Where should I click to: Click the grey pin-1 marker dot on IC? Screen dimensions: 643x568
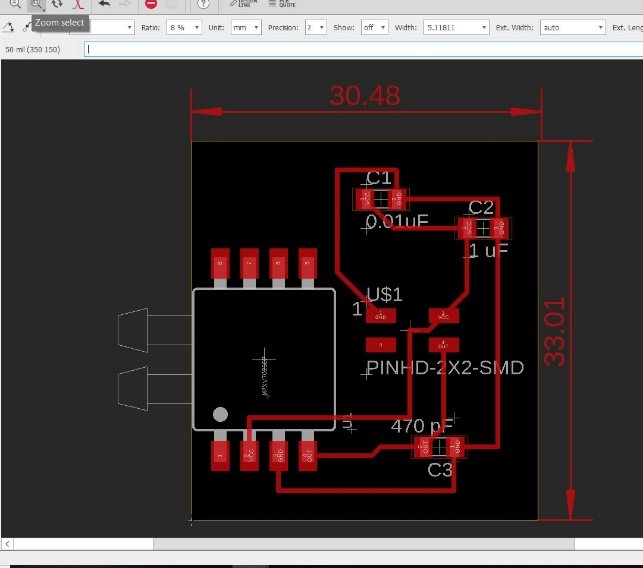coord(220,414)
